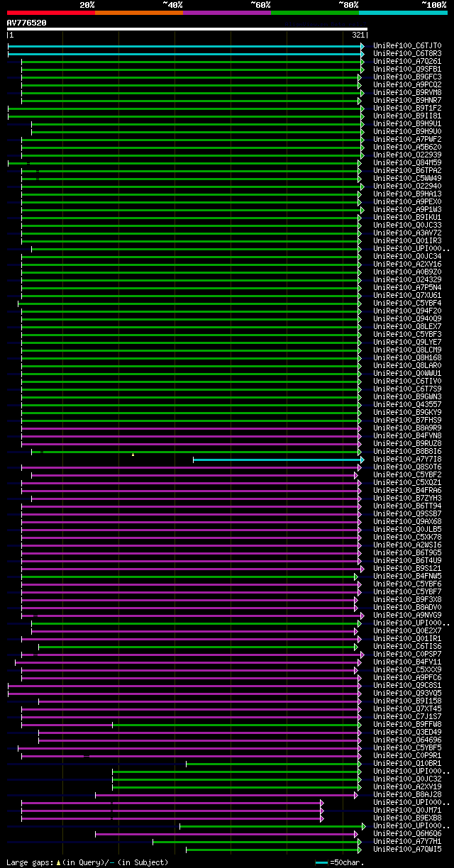Viewport: 454px width, 868px height.
Task: Select the UniRef100_A7Y7I8 label
Action: (x=407, y=460)
